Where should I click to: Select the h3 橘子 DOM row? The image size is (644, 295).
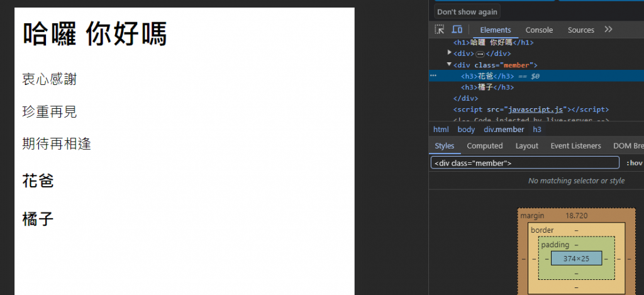click(487, 87)
